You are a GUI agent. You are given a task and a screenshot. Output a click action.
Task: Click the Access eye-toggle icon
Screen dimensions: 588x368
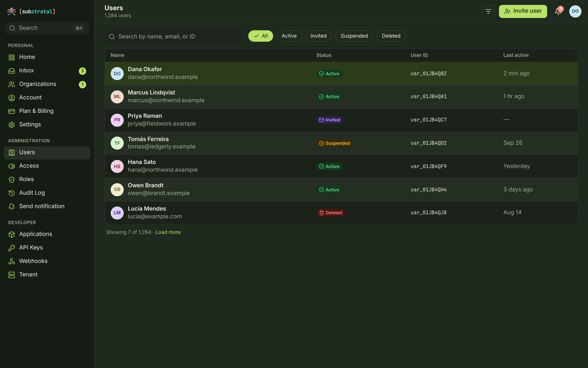point(12,166)
